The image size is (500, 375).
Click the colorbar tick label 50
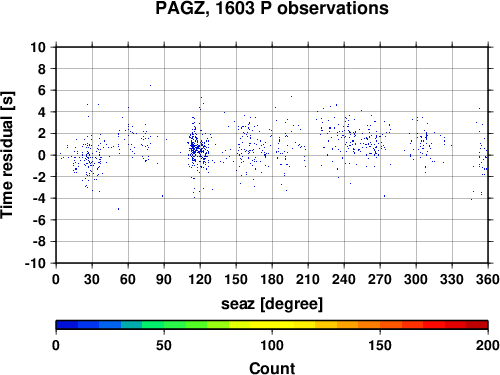(x=164, y=345)
